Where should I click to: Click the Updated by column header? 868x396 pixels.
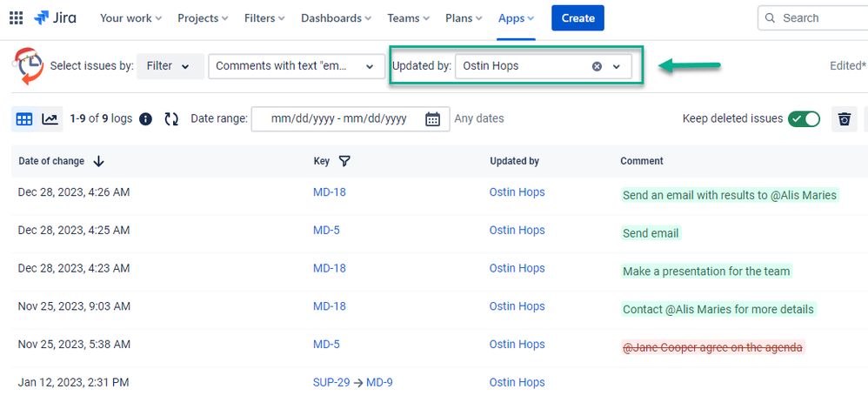(x=514, y=161)
